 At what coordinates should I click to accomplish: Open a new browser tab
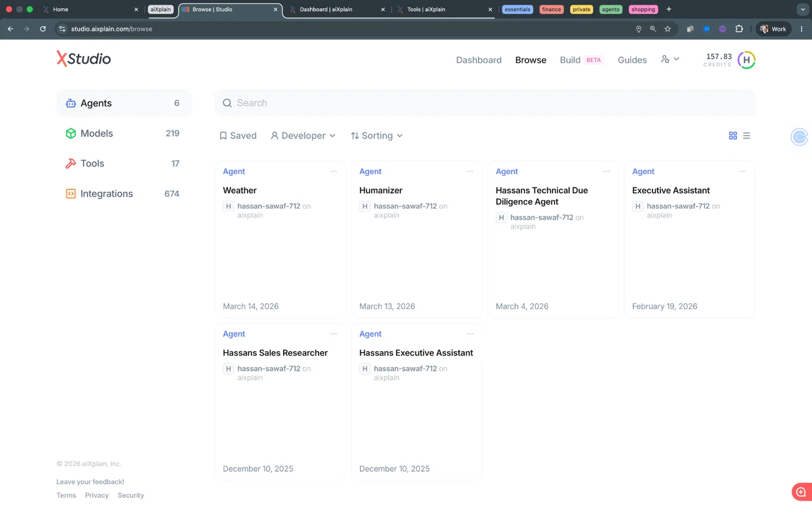669,9
